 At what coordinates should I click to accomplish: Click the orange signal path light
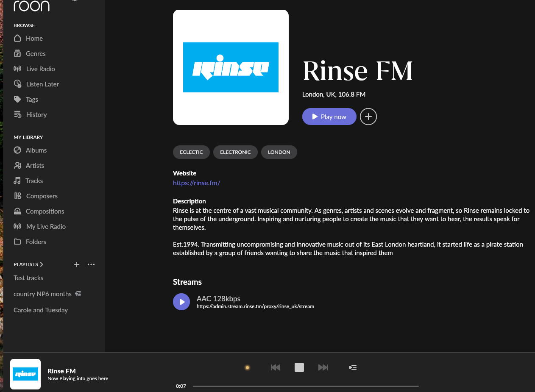[247, 367]
